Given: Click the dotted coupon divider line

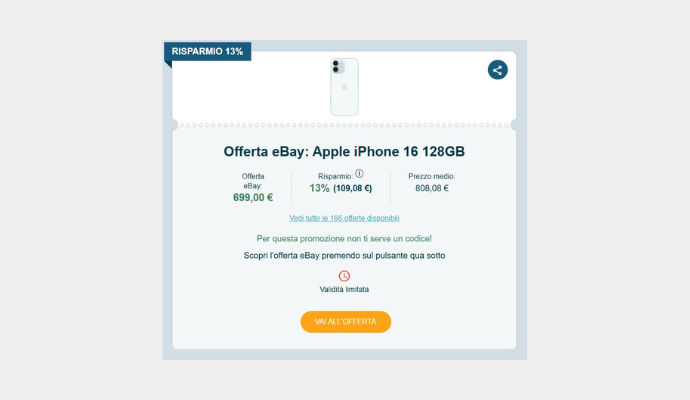Looking at the screenshot, I should [344, 125].
